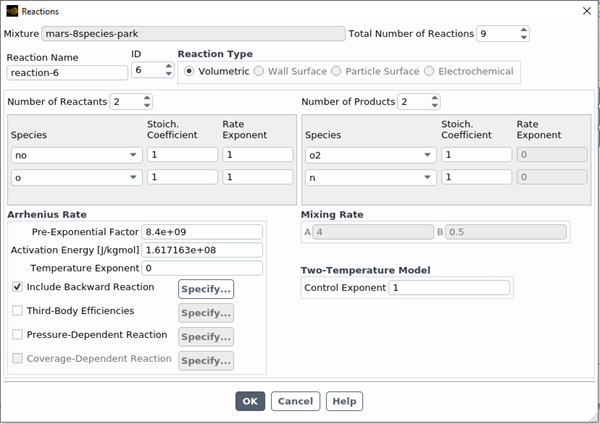The image size is (600, 424).
Task: Click the Ansys icon in the title bar
Action: click(x=11, y=10)
